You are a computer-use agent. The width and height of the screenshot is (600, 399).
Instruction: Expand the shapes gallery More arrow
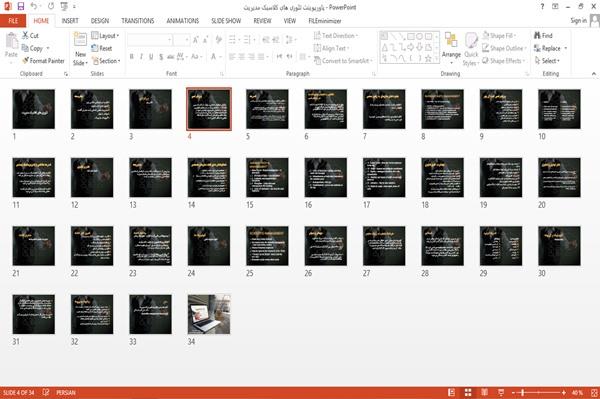tap(437, 59)
